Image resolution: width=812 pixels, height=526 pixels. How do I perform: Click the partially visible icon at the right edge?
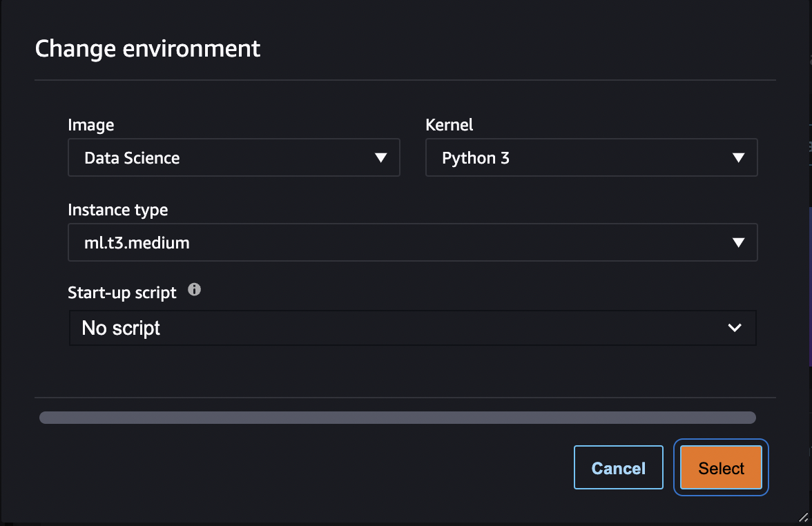[808, 146]
